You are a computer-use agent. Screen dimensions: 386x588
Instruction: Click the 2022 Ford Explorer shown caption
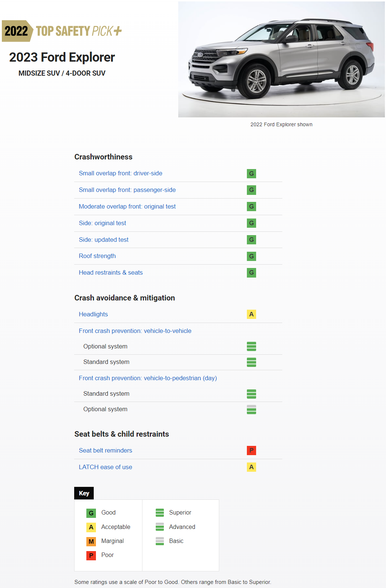(x=282, y=125)
